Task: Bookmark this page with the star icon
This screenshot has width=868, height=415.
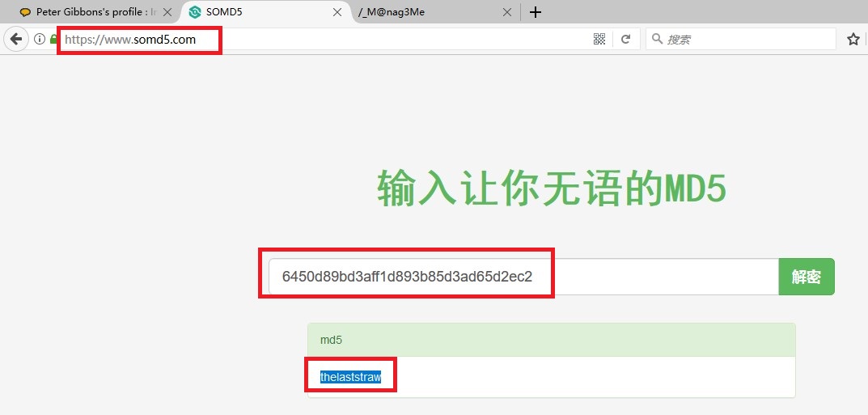Action: click(x=853, y=39)
